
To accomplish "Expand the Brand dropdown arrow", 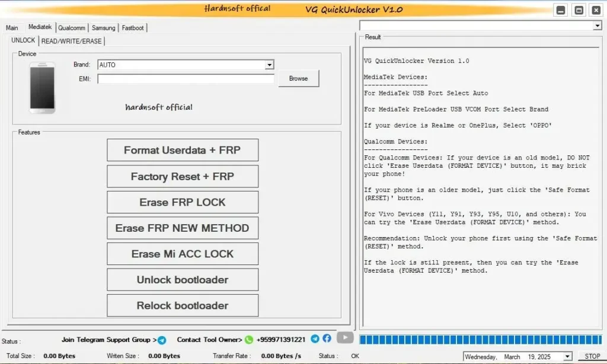I will [270, 65].
